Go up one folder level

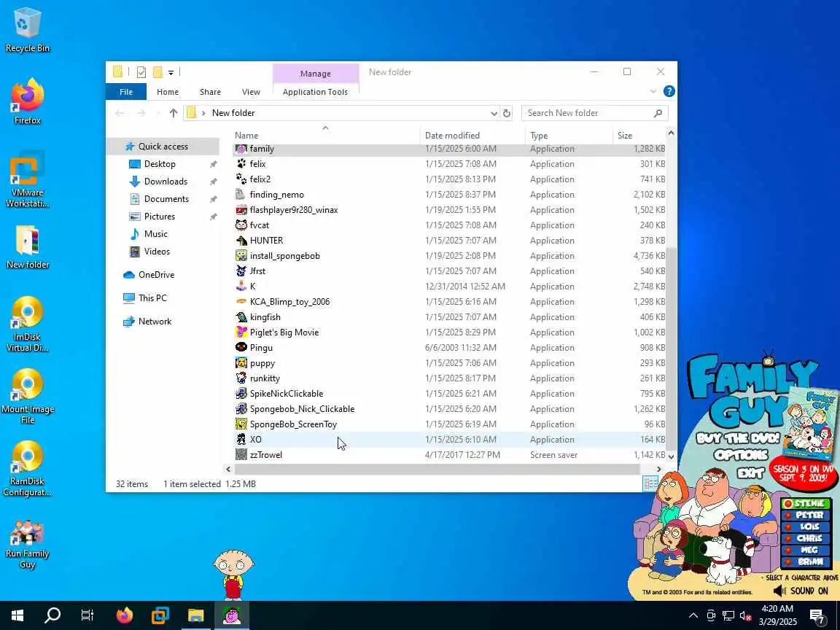point(173,113)
